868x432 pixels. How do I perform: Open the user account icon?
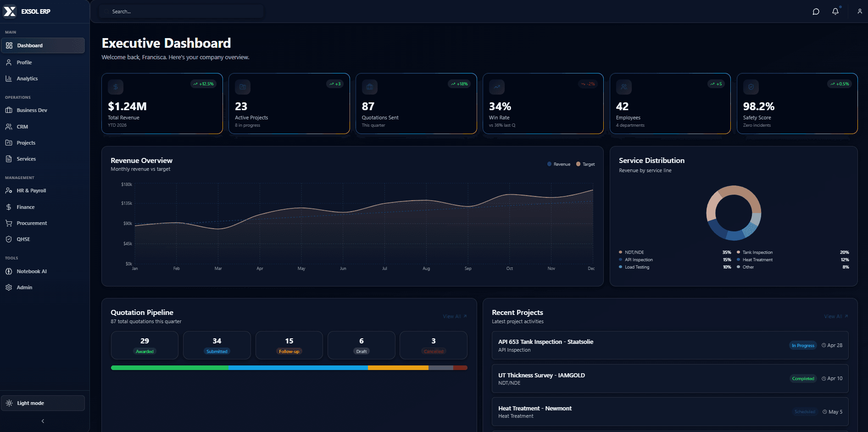tap(860, 11)
